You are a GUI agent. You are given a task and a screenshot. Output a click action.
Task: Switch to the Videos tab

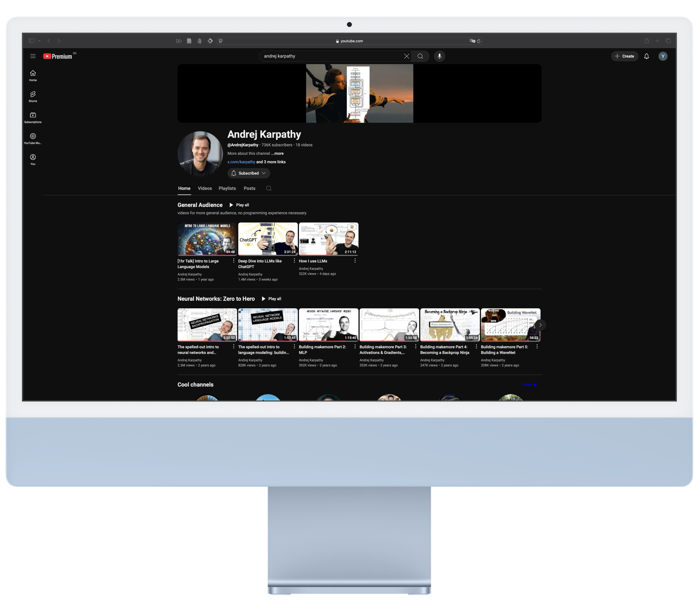tap(205, 188)
